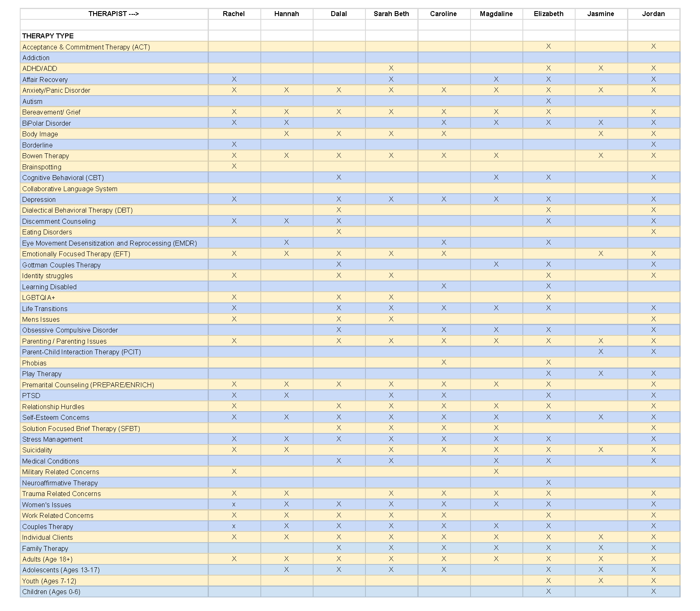700x611 pixels.
Task: Click the LGBTQIA+ row label
Action: pos(39,297)
